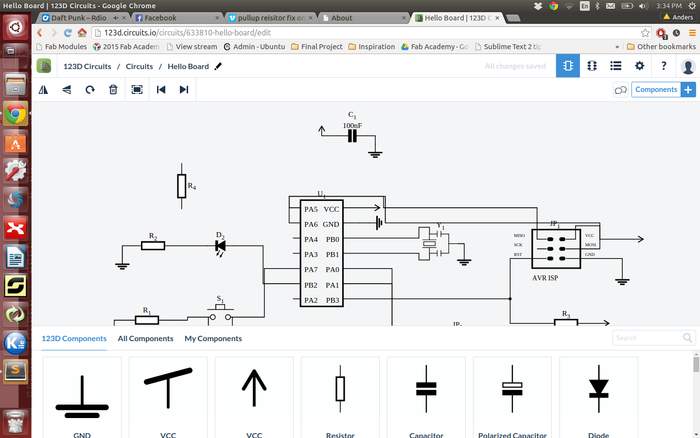Switch to PCB view icon

pos(592,66)
